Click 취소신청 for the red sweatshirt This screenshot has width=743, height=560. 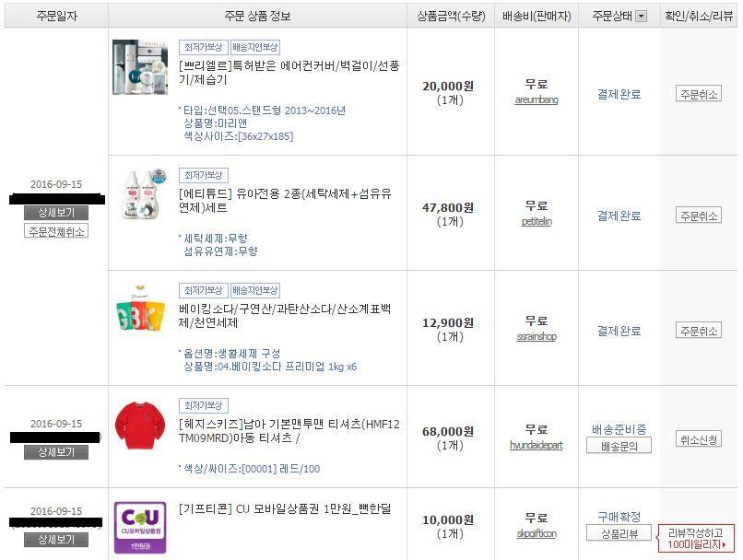point(699,439)
